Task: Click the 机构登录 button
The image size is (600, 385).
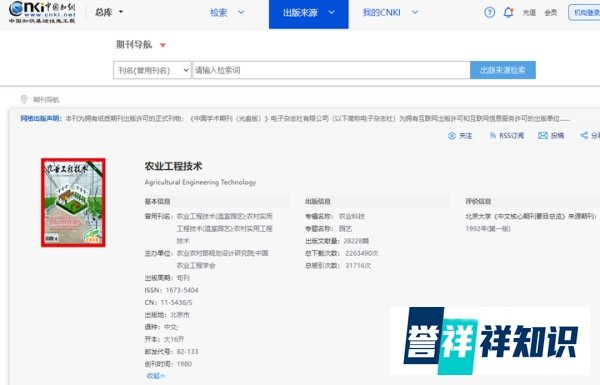Action: click(584, 13)
